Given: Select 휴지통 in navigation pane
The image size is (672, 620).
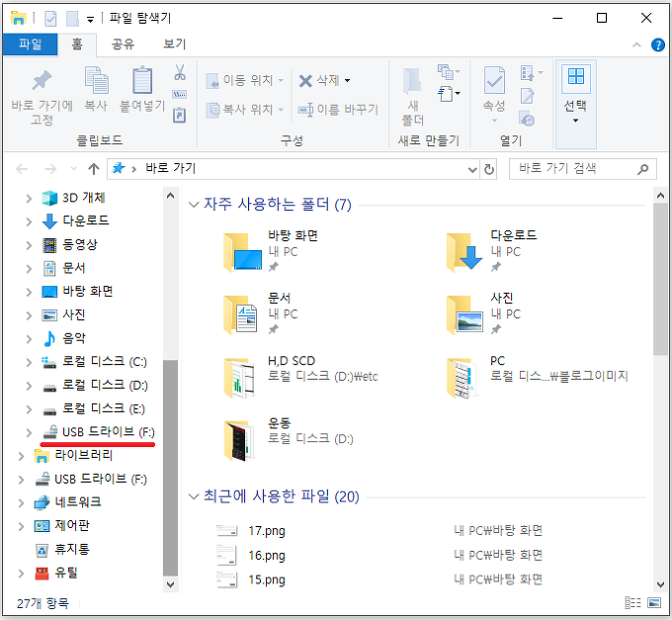Looking at the screenshot, I should point(62,549).
